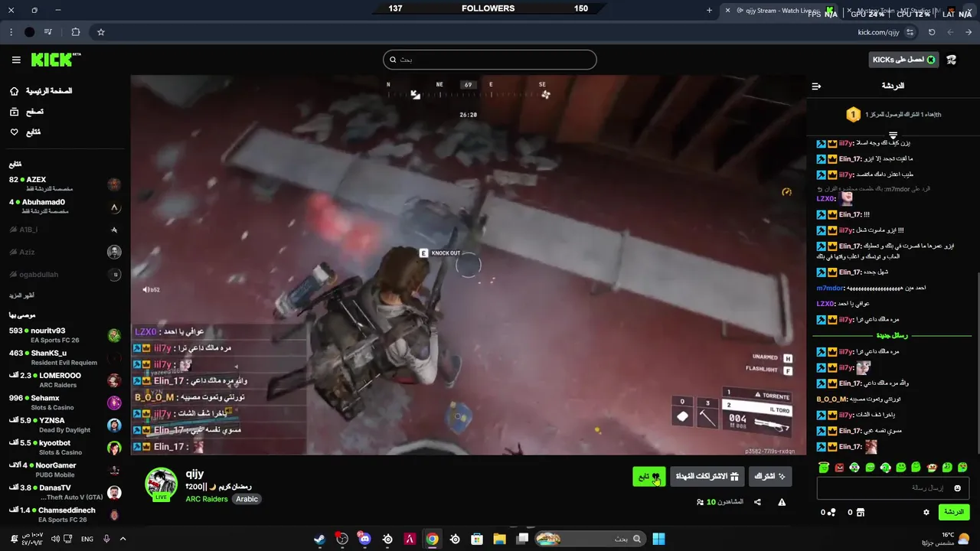Open the Browse sidebar item
Viewport: 980px width, 551px height.
pos(27,112)
